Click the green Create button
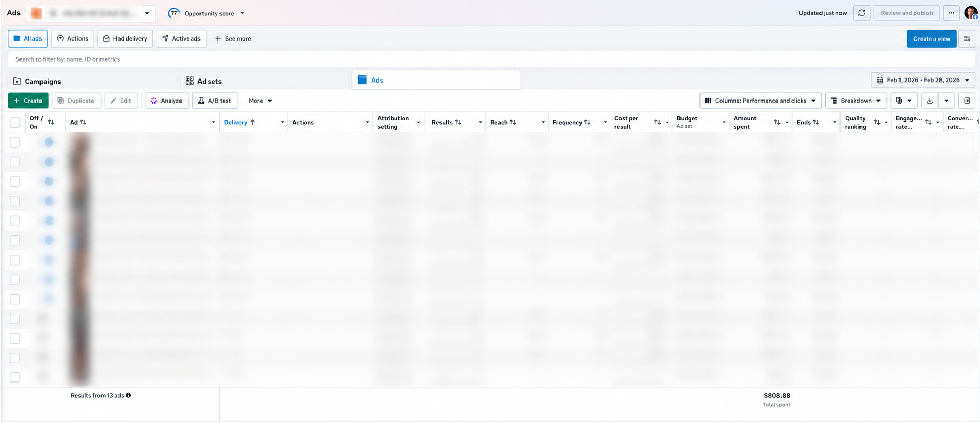The height and width of the screenshot is (422, 980). (x=28, y=101)
